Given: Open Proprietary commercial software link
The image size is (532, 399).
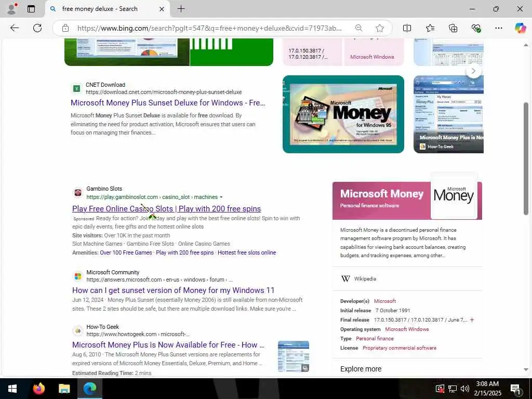Looking at the screenshot, I should pyautogui.click(x=400, y=348).
